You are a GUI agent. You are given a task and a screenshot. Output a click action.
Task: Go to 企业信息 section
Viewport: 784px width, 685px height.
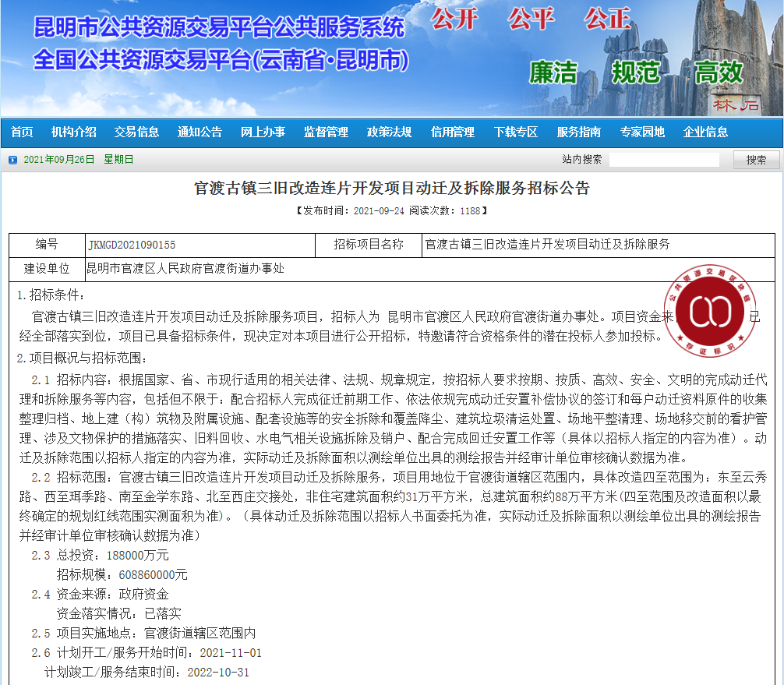(705, 132)
